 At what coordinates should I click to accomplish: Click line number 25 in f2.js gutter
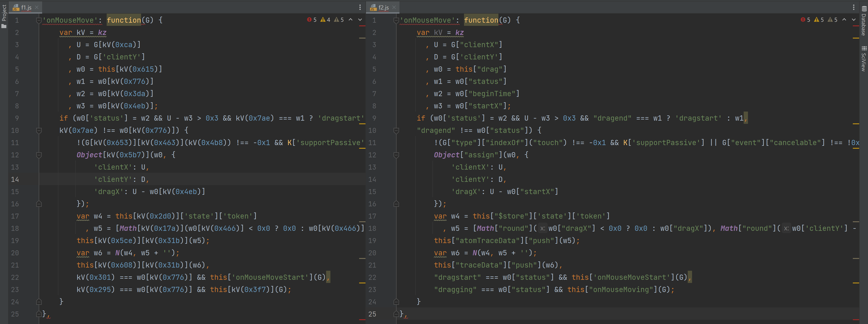[372, 314]
